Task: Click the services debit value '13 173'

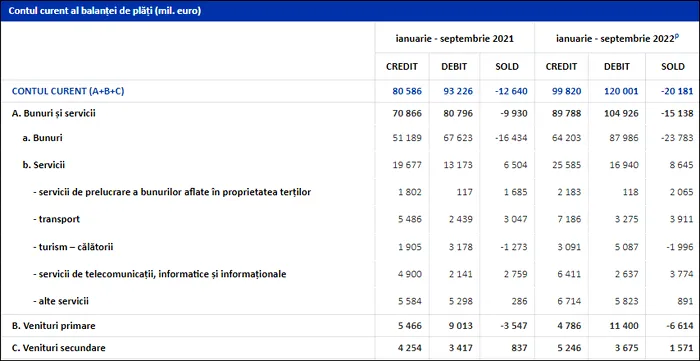Action: 458,165
